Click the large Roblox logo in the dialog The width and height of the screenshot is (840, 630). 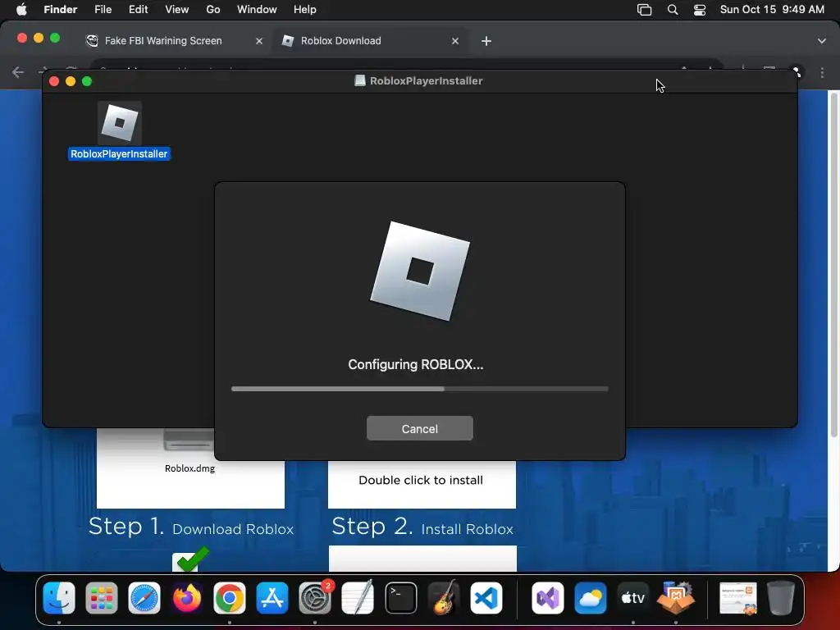pyautogui.click(x=420, y=271)
